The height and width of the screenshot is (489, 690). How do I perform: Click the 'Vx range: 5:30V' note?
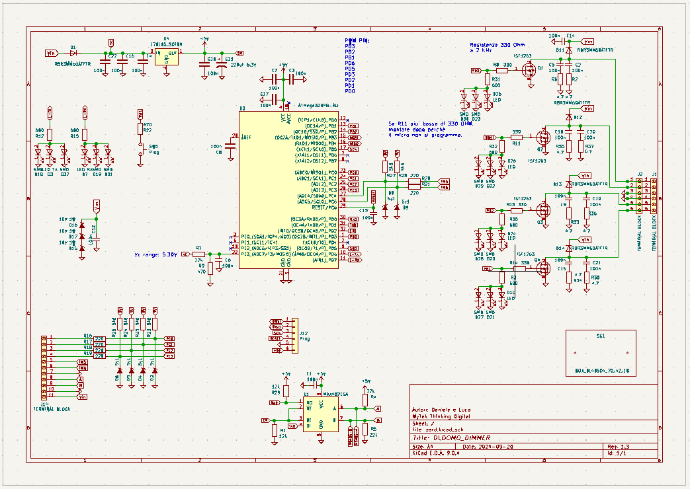[156, 254]
